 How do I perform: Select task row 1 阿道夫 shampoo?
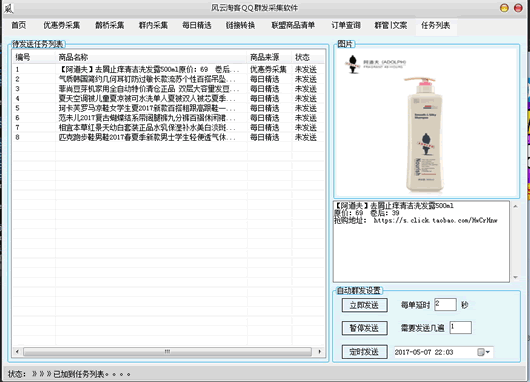tap(168, 69)
